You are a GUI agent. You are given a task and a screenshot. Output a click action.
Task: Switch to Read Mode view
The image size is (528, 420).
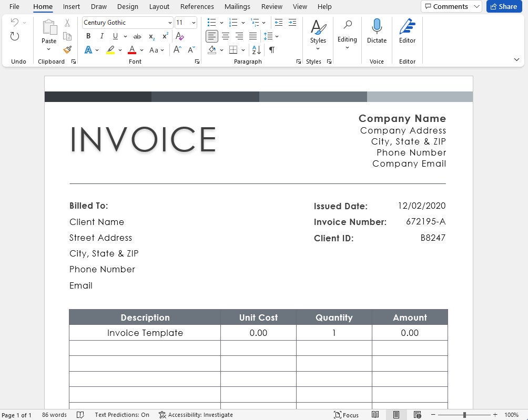click(x=375, y=415)
